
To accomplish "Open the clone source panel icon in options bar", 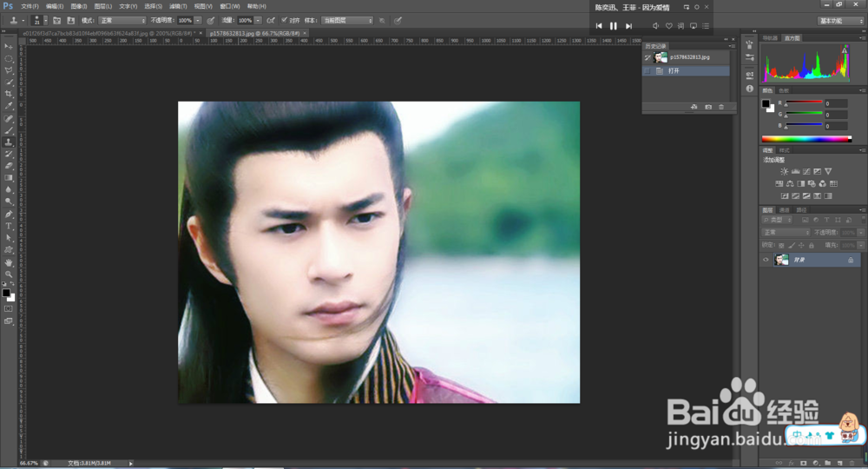I will [x=71, y=21].
